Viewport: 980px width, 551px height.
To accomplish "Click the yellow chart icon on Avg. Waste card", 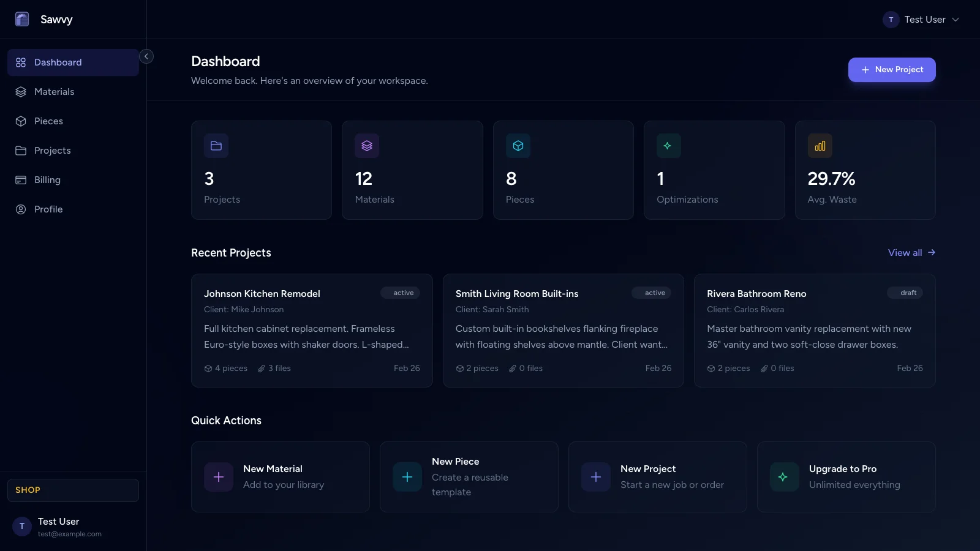I will [x=820, y=146].
